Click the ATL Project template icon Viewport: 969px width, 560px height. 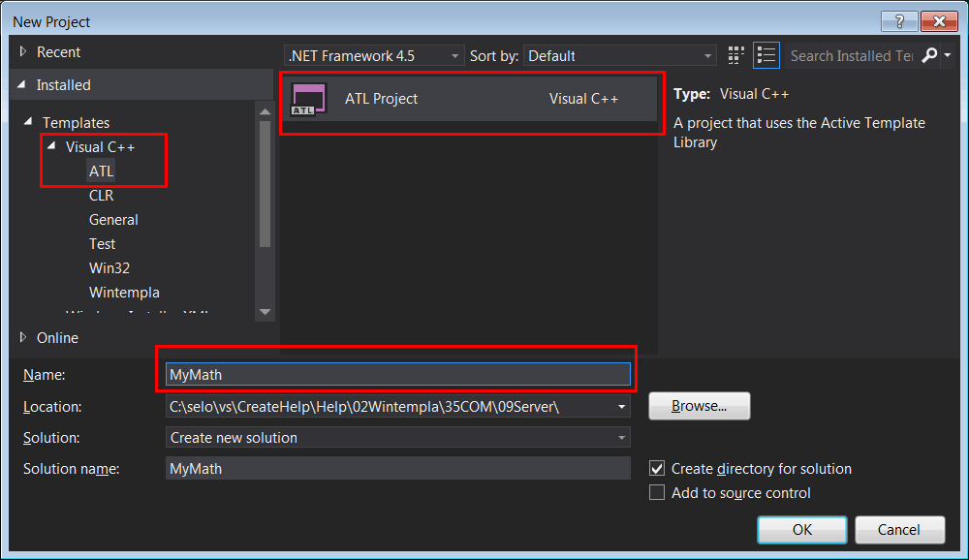(308, 99)
